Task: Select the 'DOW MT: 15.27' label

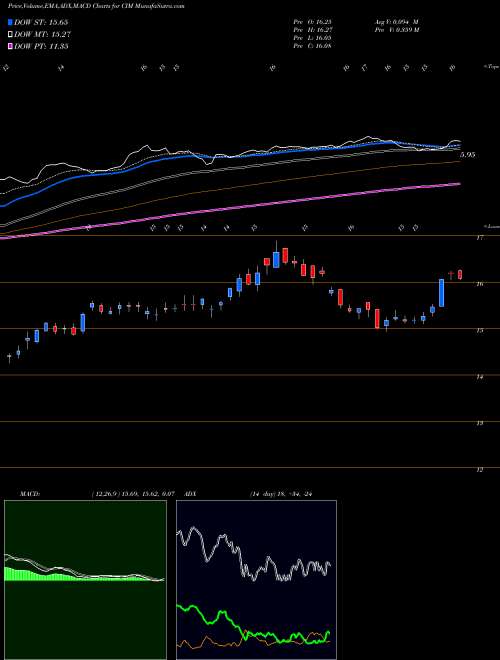Action: tap(42, 35)
